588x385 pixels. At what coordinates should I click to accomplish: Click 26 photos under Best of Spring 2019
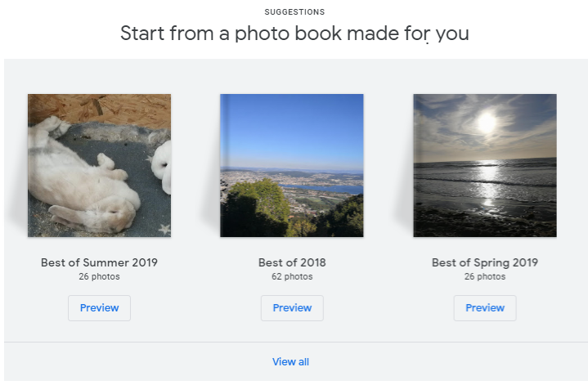click(x=485, y=277)
